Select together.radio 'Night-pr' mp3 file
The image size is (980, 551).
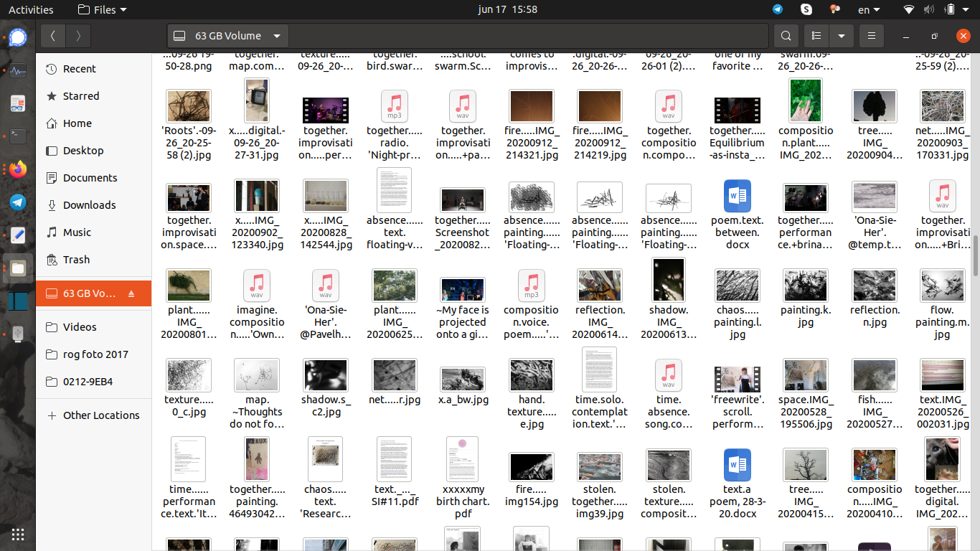395,125
